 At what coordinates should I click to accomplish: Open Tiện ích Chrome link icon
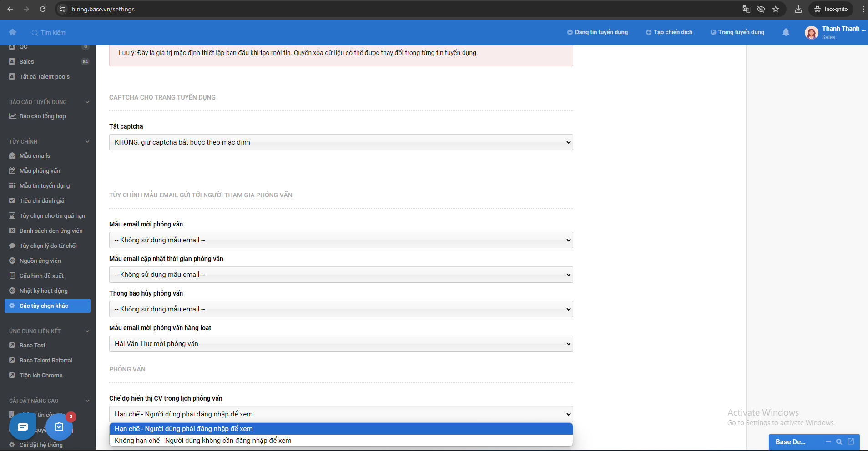tap(12, 375)
